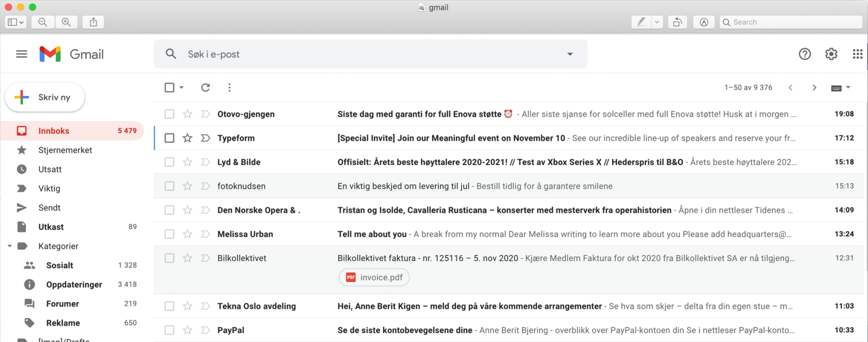Collapse the Kategorier section
This screenshot has width=868, height=342.
tap(9, 246)
